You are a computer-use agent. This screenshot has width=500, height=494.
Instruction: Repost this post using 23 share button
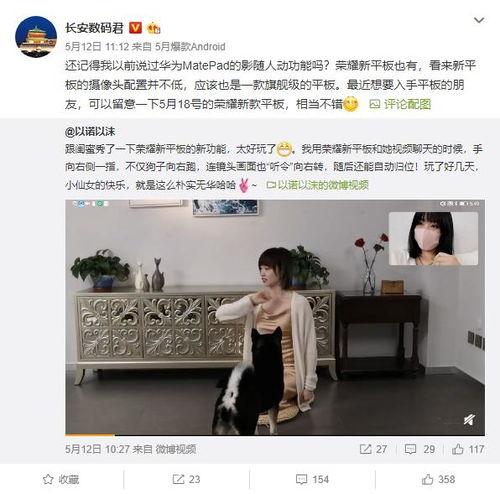pos(186,479)
